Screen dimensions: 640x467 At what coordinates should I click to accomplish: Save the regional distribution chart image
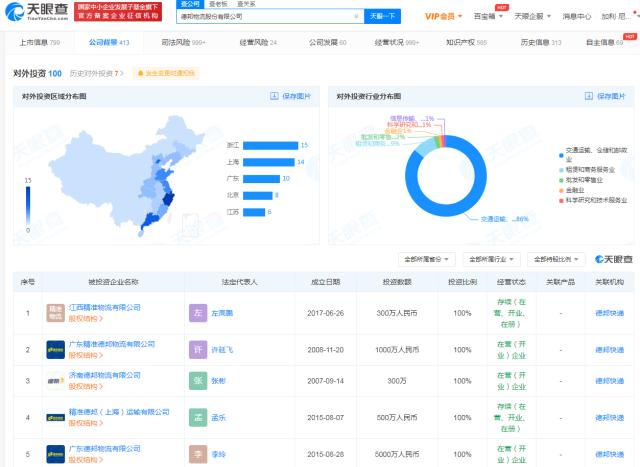click(291, 96)
